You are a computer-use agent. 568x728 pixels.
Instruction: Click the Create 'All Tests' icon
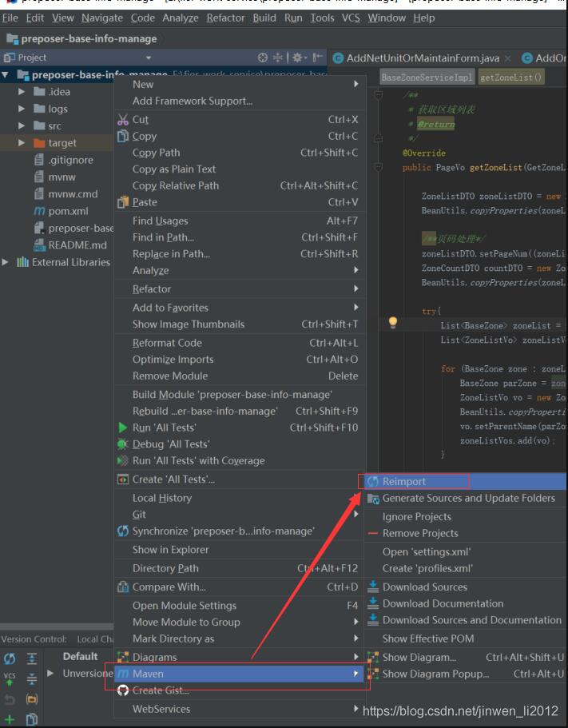(122, 479)
